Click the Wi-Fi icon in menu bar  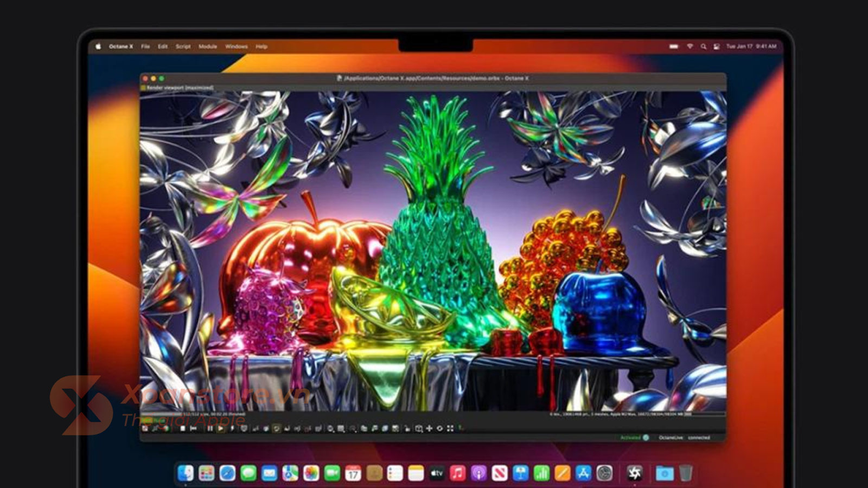click(690, 47)
